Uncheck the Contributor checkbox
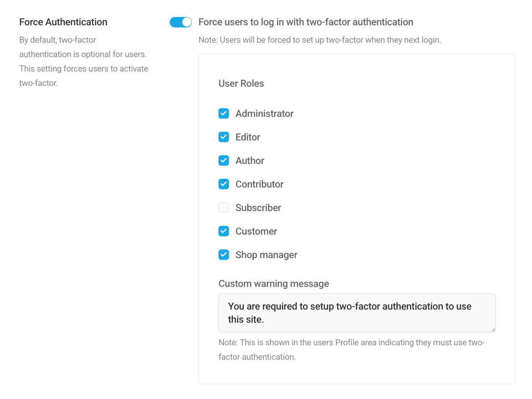The width and height of the screenshot is (532, 399). coord(224,184)
